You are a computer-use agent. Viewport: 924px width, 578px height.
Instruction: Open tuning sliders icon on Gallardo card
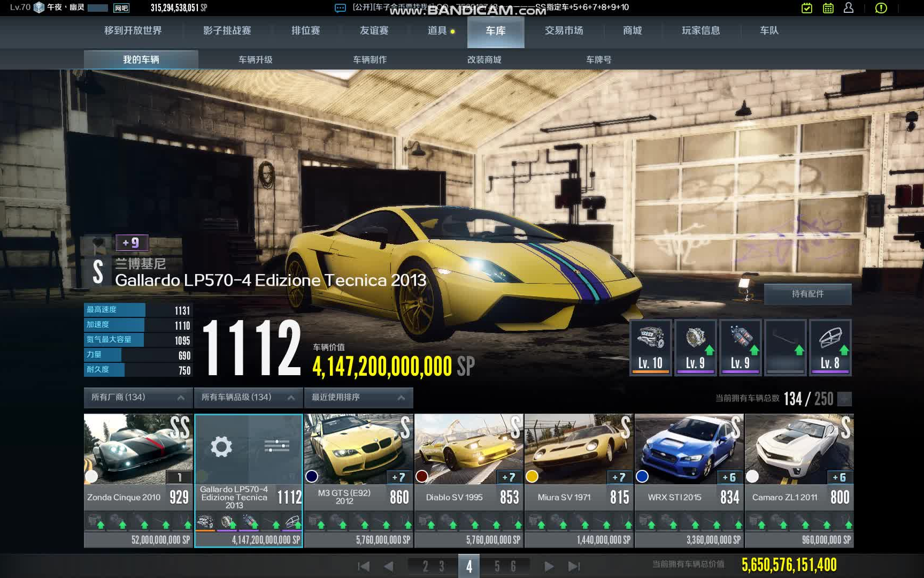tap(276, 445)
